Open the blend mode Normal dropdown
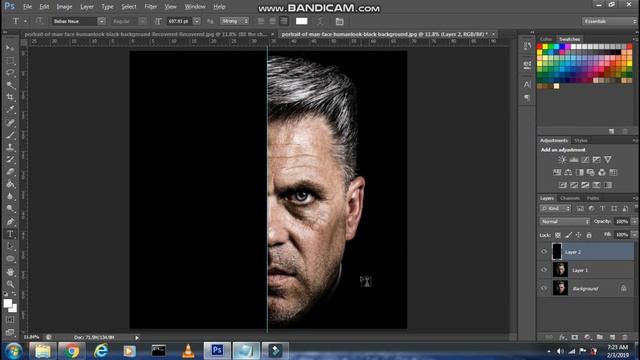640x360 pixels. point(565,222)
